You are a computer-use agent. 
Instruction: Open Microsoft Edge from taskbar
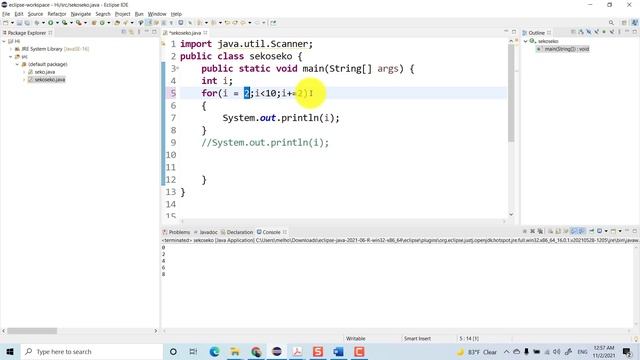click(214, 351)
